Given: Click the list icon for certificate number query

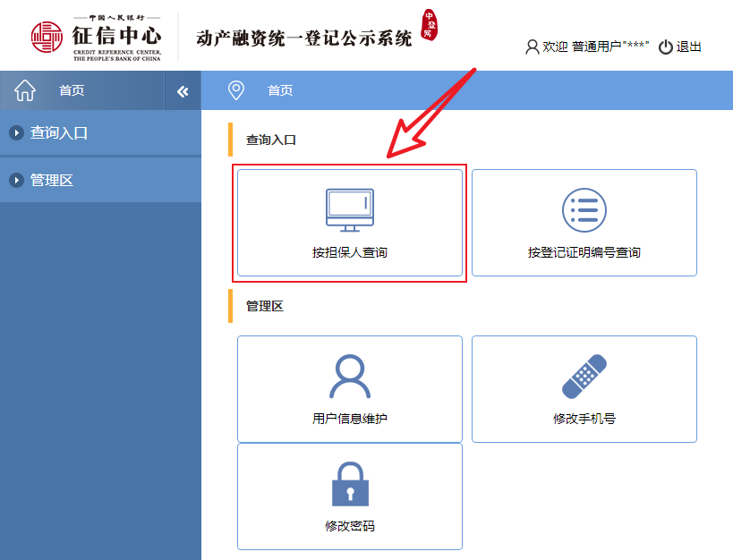Looking at the screenshot, I should point(584,210).
